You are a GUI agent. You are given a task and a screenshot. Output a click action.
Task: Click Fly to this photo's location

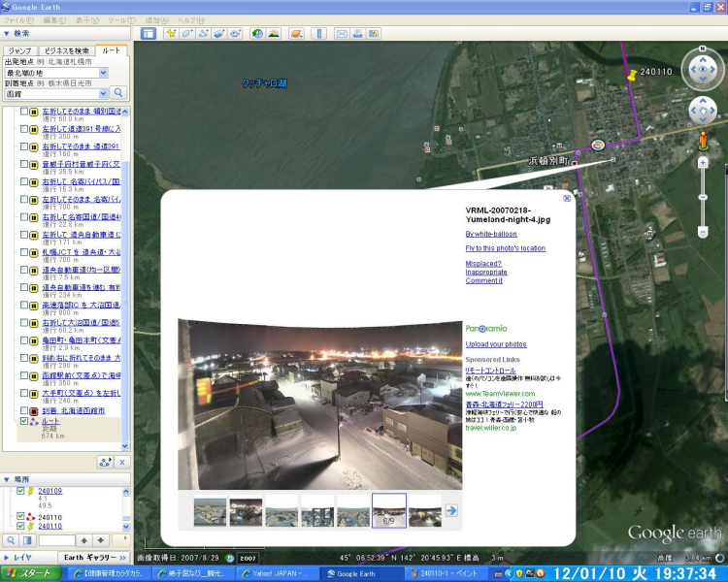tap(505, 248)
